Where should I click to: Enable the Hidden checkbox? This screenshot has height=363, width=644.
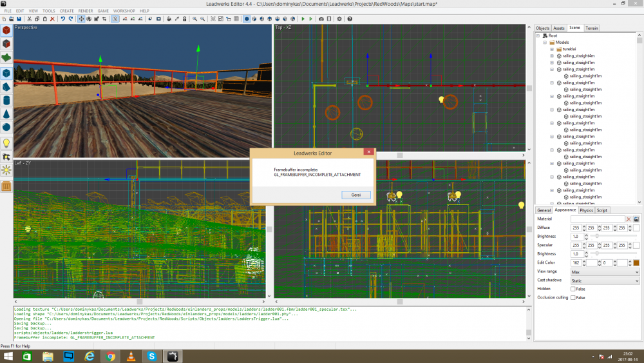573,289
